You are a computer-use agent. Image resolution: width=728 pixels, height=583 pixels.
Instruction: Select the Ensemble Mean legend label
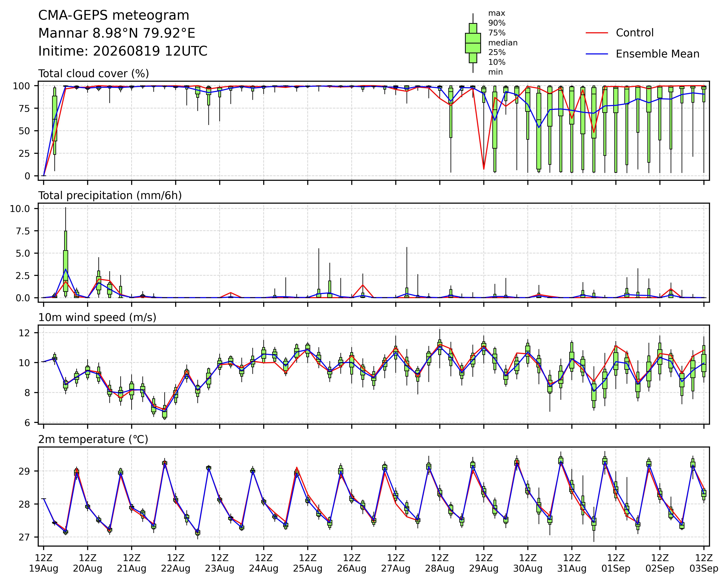pos(657,54)
